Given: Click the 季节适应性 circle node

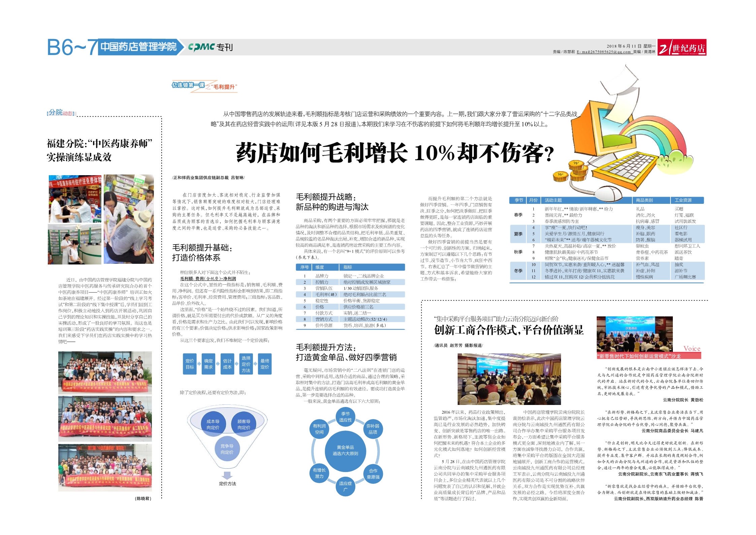Looking at the screenshot, I should (x=346, y=417).
